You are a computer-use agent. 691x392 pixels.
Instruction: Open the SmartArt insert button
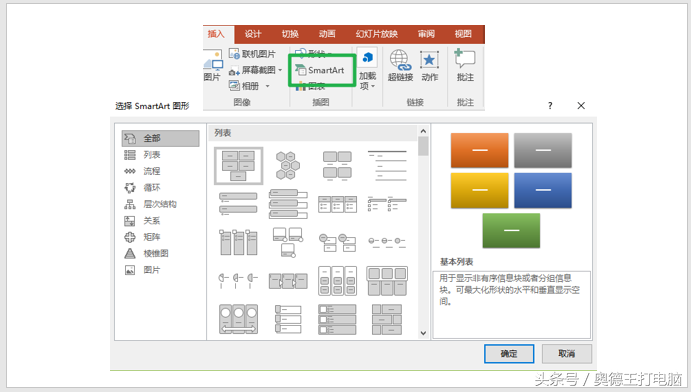(x=320, y=70)
